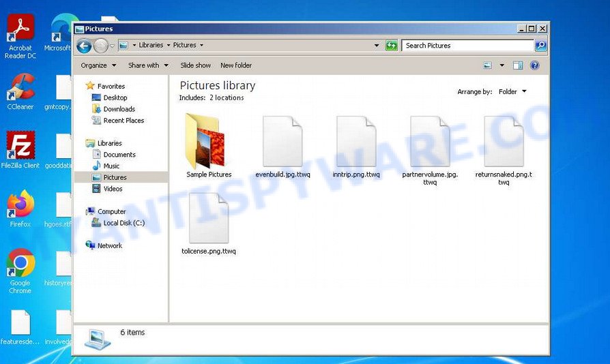Image resolution: width=610 pixels, height=364 pixels.
Task: Click the details pane computer icon
Action: tap(98, 339)
